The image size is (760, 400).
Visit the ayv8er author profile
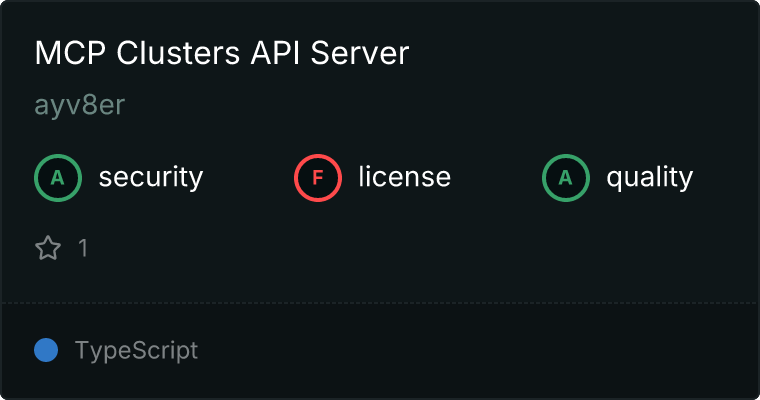point(79,106)
